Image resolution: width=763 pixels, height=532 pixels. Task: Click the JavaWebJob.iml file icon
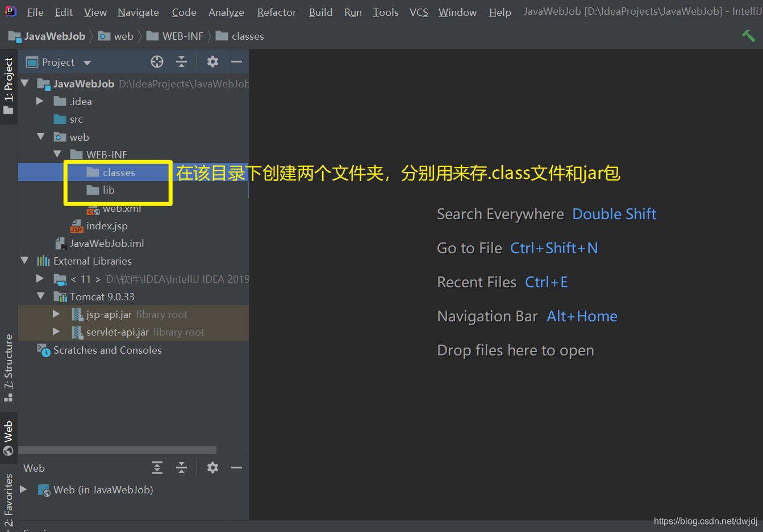60,244
